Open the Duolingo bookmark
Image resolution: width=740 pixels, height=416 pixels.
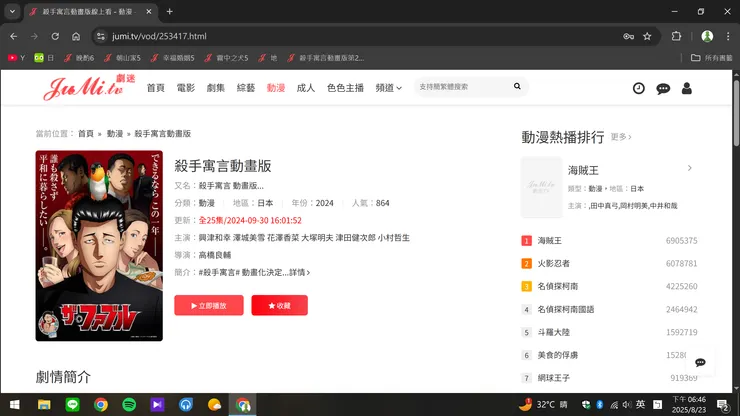tap(44, 58)
